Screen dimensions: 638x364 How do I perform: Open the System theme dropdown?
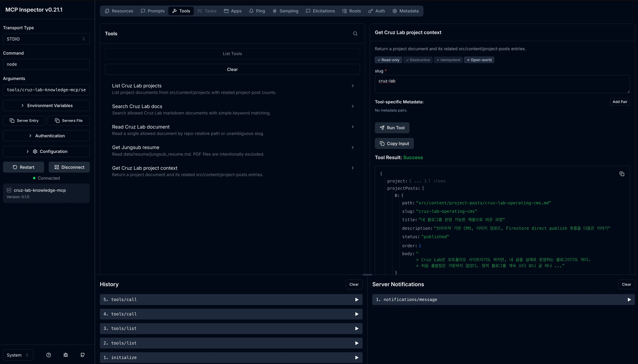point(18,355)
